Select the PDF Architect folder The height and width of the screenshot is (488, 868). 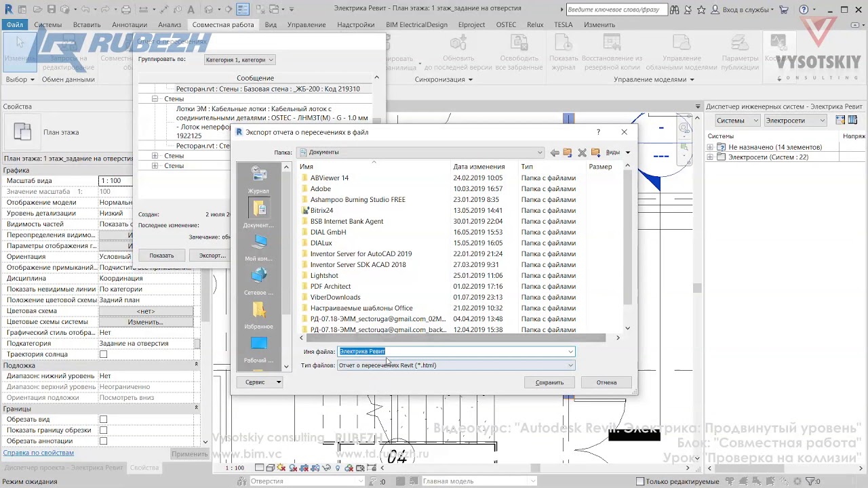pos(330,287)
